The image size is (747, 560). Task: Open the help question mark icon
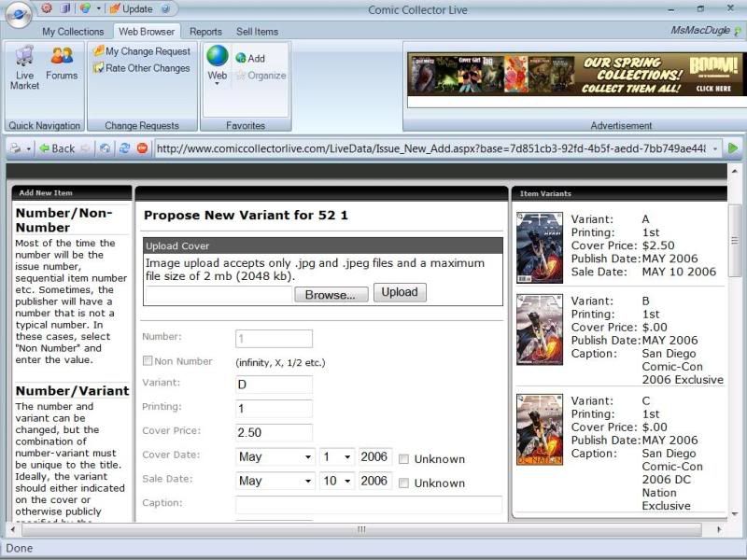[165, 8]
